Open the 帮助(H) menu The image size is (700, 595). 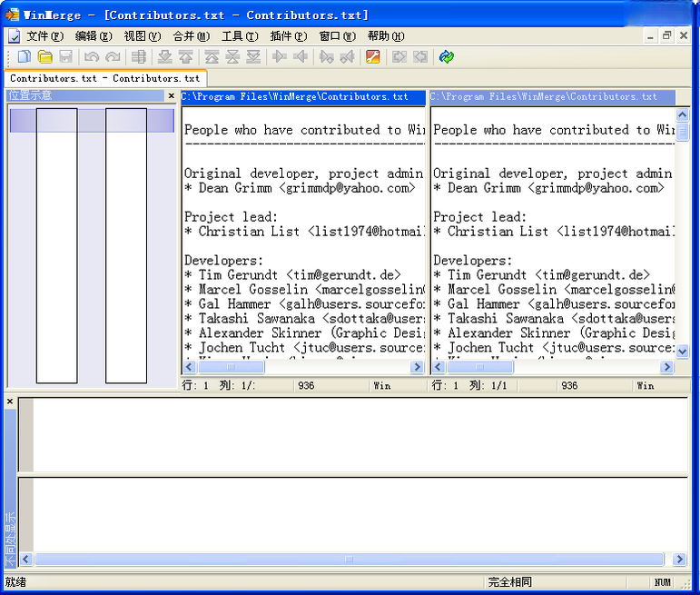click(x=386, y=36)
